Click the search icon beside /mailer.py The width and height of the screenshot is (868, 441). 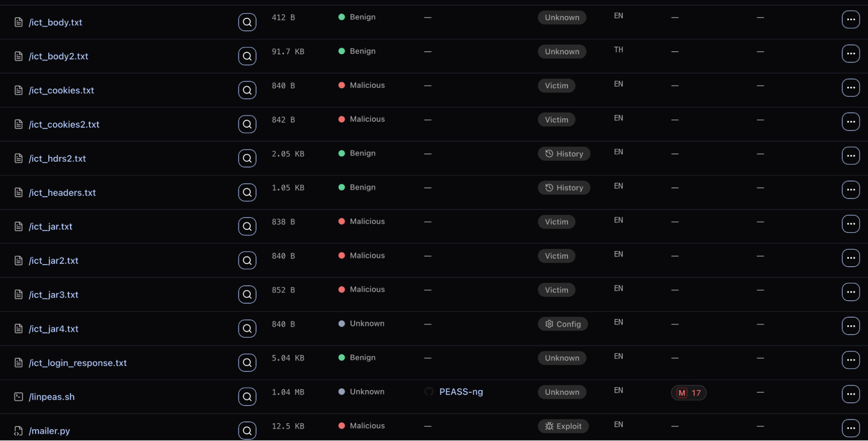pos(247,431)
